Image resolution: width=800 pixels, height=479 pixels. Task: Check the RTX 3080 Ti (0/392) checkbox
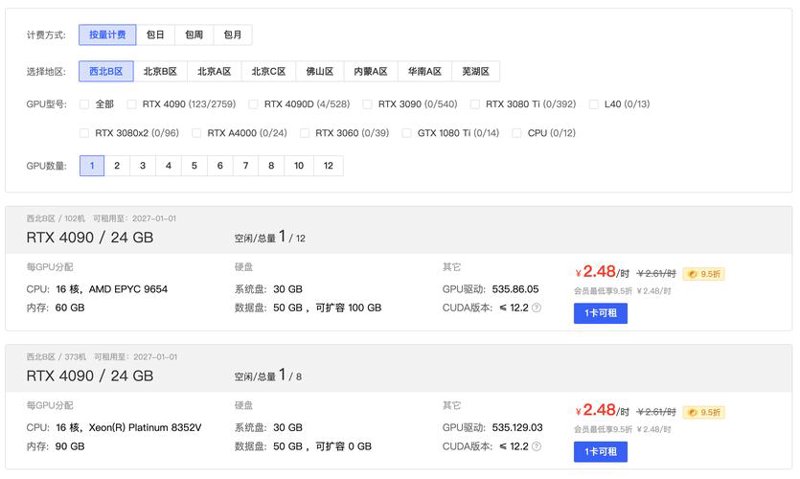474,104
